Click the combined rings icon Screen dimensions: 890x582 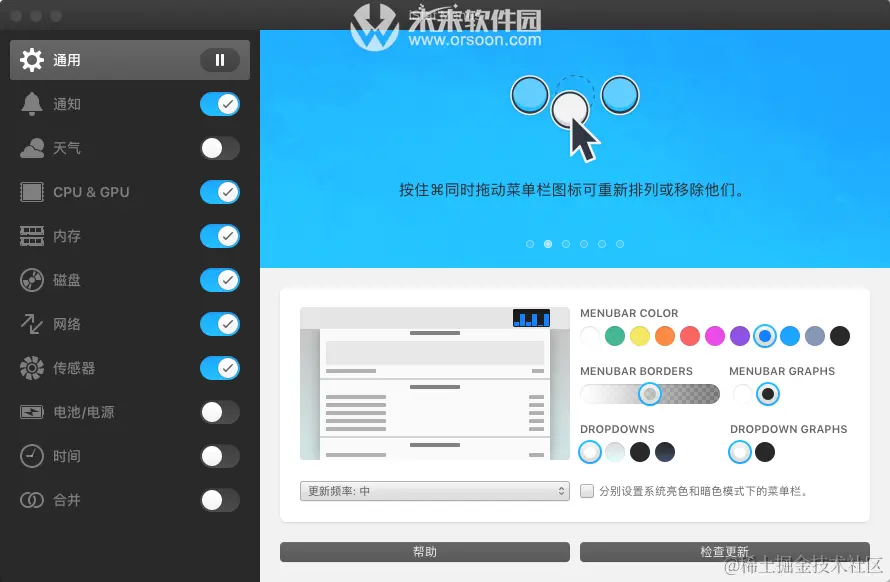coord(32,500)
